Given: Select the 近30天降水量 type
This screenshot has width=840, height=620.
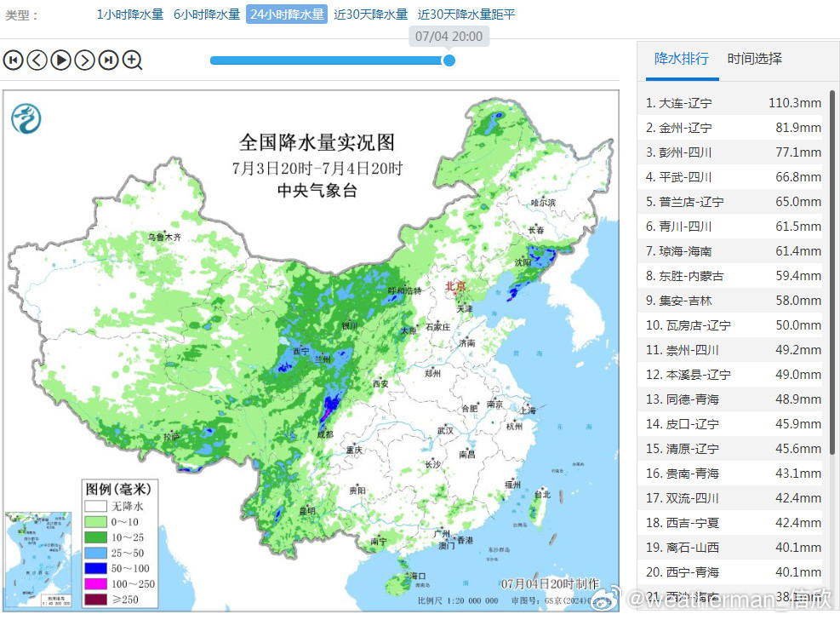Looking at the screenshot, I should [371, 14].
